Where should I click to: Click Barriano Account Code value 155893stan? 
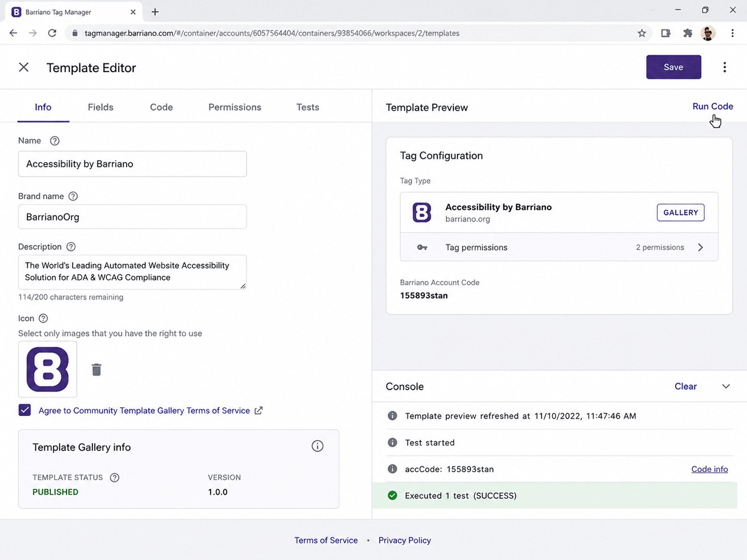[424, 295]
